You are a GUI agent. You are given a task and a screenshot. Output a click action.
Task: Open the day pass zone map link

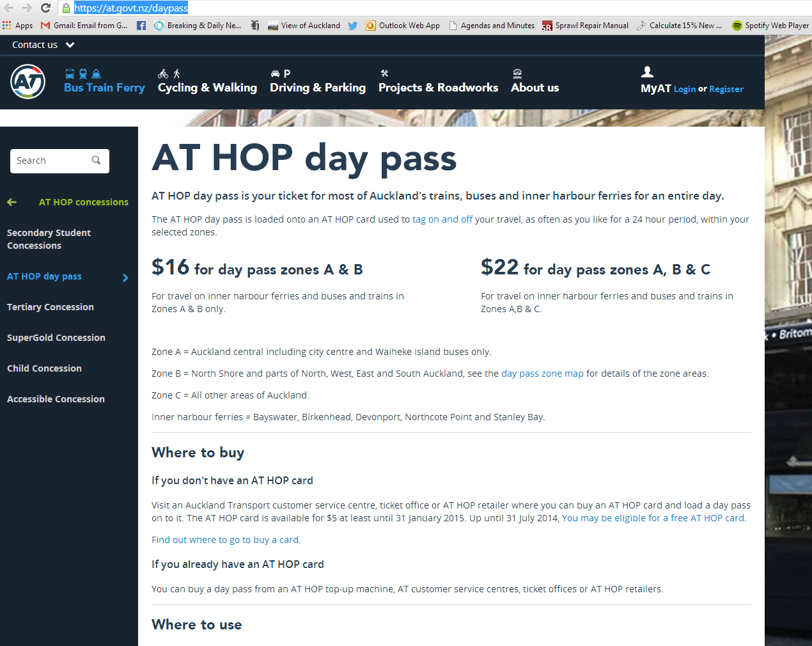click(x=542, y=374)
